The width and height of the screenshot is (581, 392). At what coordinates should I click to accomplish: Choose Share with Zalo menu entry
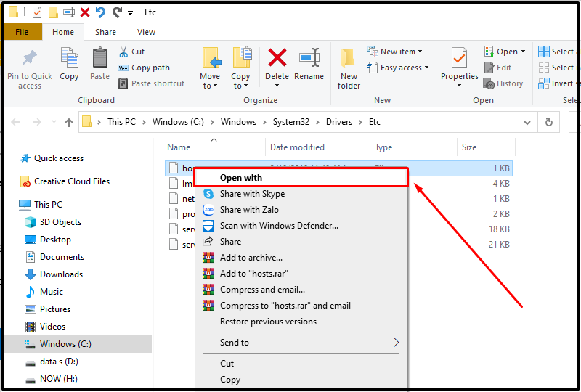301,210
